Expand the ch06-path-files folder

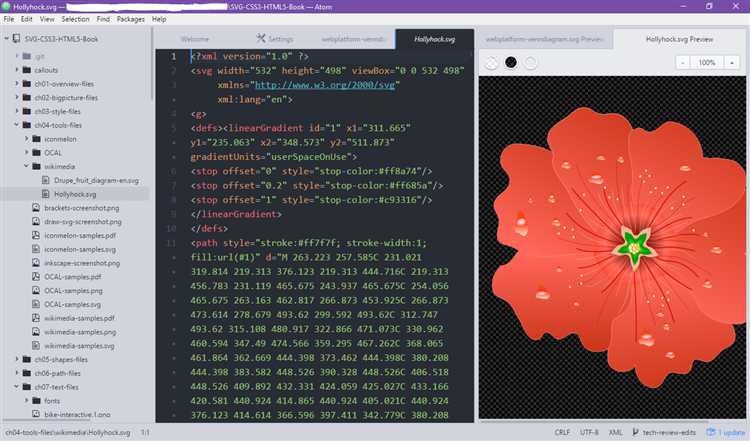[x=17, y=373]
